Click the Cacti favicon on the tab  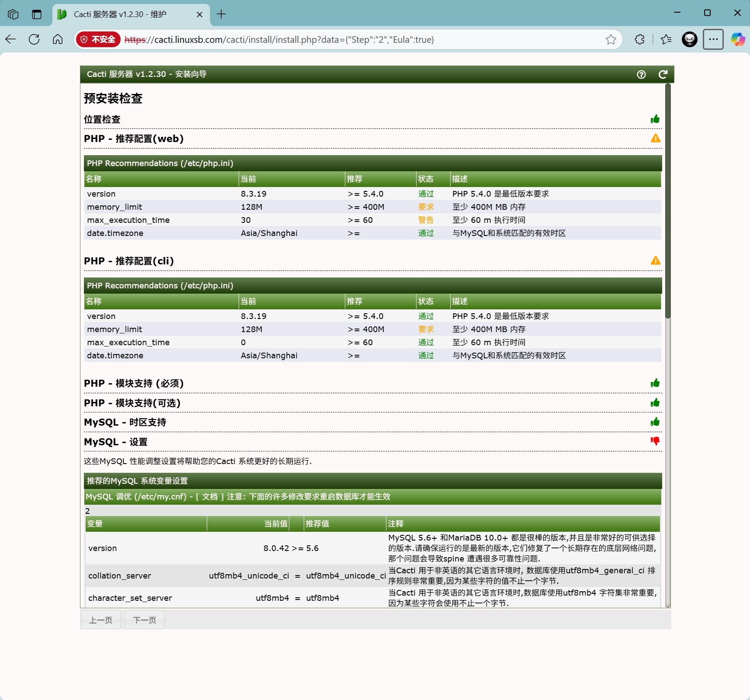(x=62, y=14)
